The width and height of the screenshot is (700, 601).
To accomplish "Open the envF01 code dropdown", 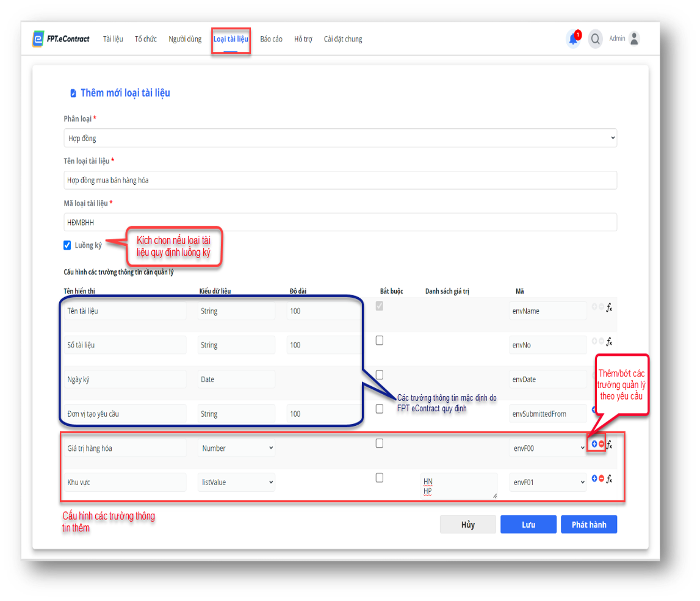I will tap(548, 482).
